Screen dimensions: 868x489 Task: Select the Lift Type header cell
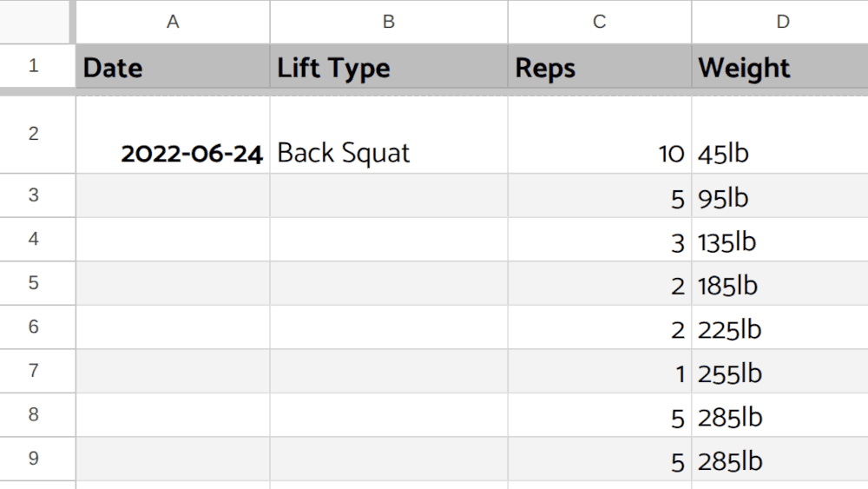[x=388, y=67]
